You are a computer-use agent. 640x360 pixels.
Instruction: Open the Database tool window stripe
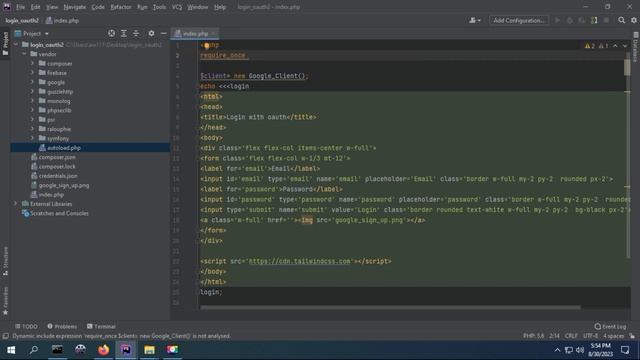(x=636, y=48)
